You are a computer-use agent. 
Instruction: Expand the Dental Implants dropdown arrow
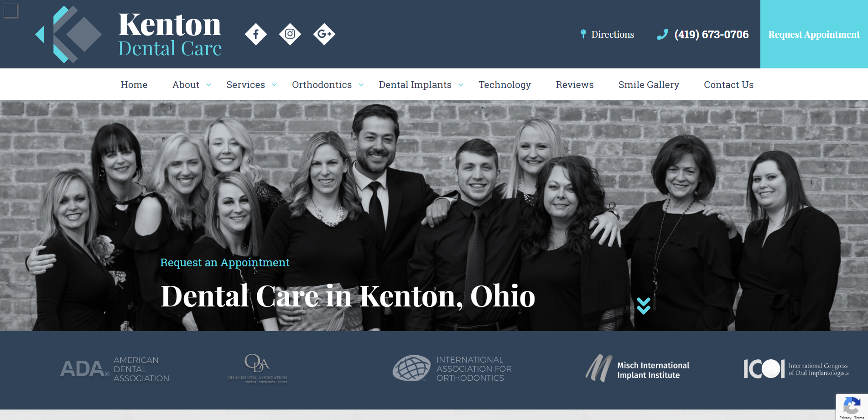point(461,85)
